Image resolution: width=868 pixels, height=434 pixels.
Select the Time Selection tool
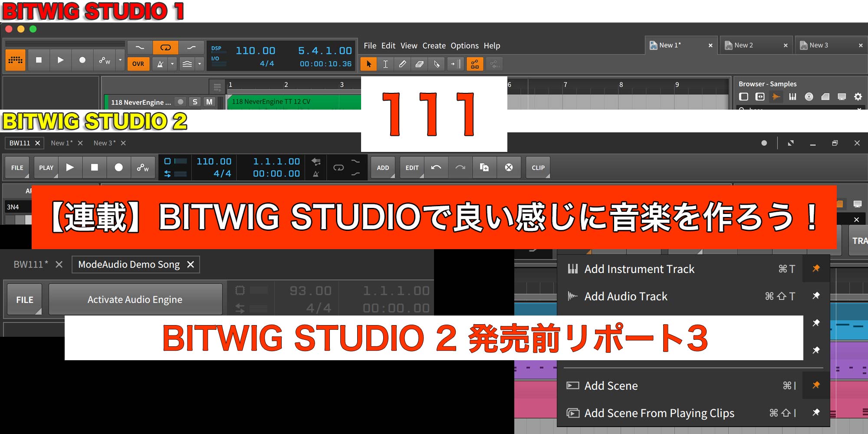click(x=385, y=64)
